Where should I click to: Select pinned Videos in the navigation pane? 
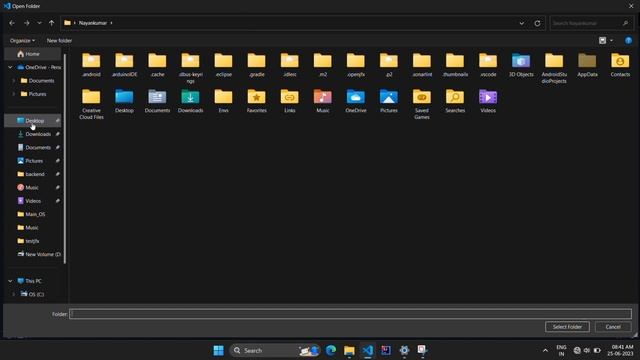coord(33,201)
